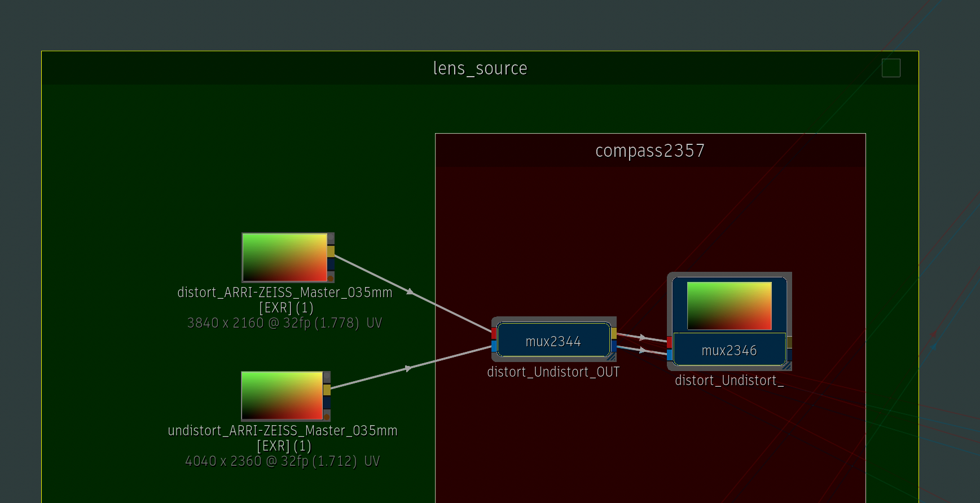
Task: Click the orange dot tab on undistort_ARRI-ZEISS clip
Action: [327, 416]
